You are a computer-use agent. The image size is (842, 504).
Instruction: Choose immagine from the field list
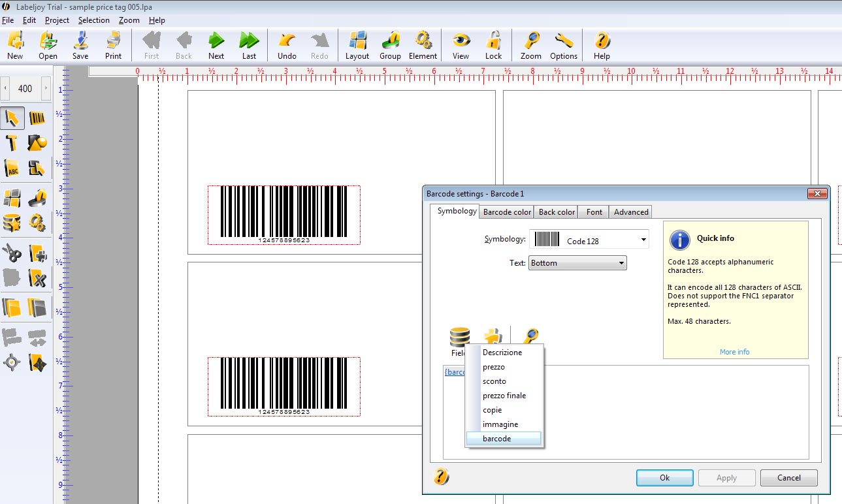point(504,424)
